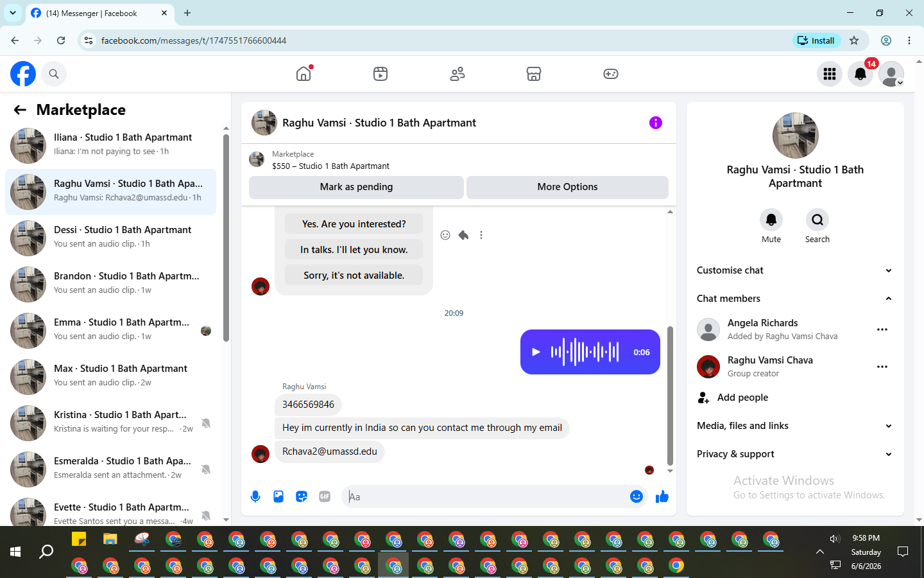Attach a file using the photo icon
Viewport: 924px width, 578px height.
tap(278, 496)
